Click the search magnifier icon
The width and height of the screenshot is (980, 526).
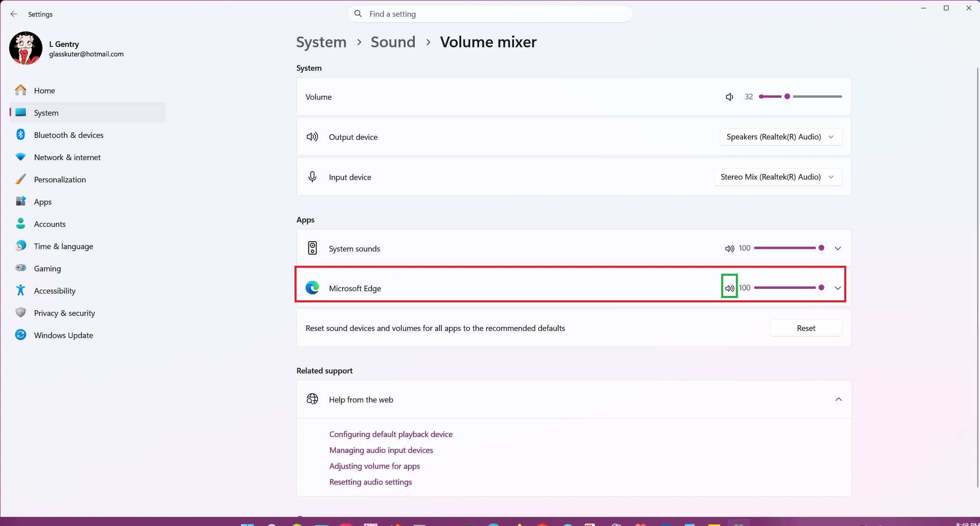click(358, 14)
